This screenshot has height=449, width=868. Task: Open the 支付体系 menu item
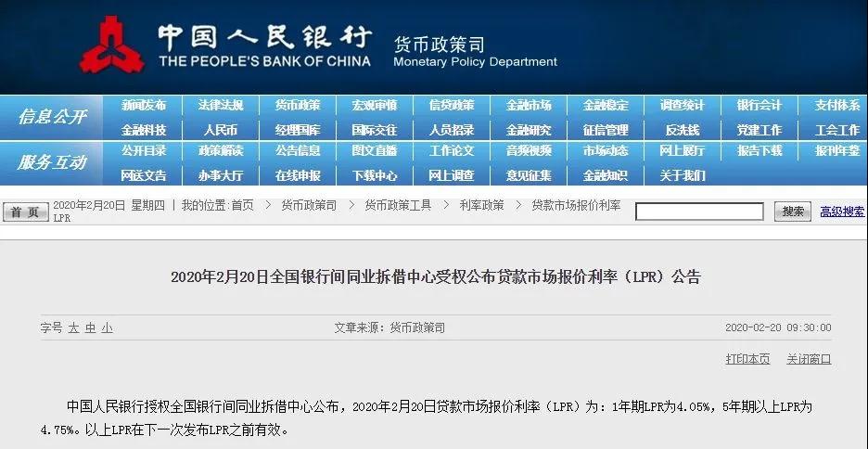pyautogui.click(x=836, y=105)
